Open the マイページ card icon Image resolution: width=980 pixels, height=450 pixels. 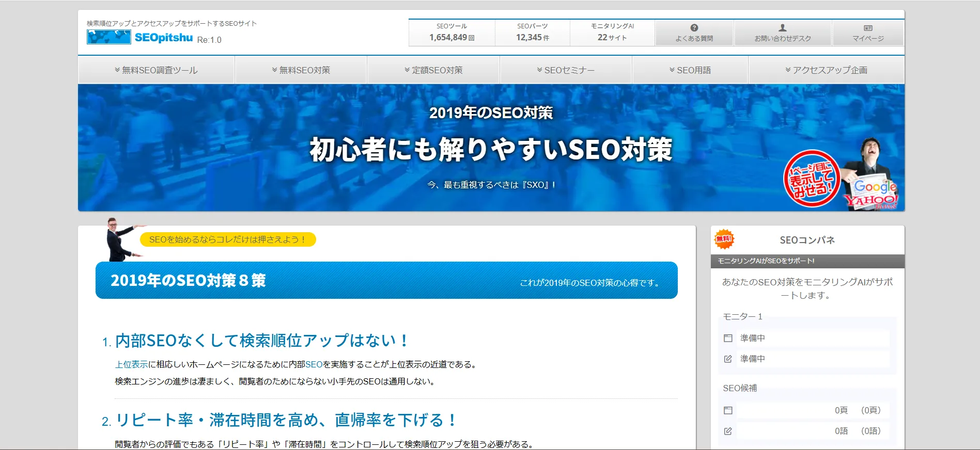click(868, 28)
